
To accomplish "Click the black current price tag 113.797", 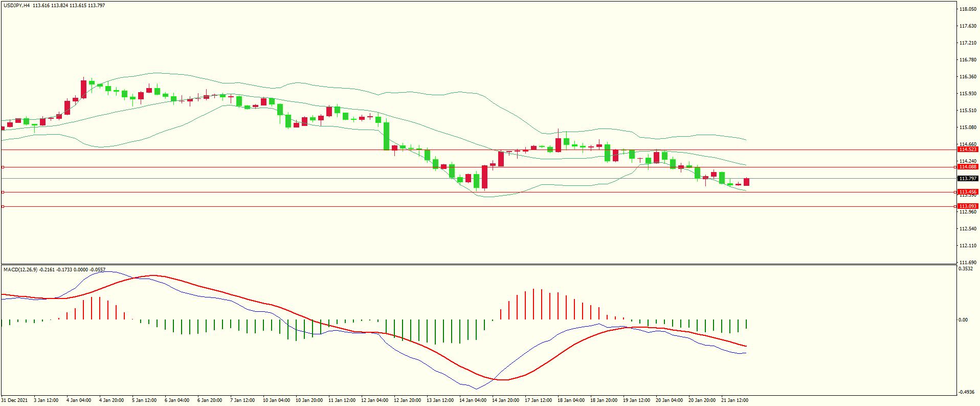I will (967, 179).
